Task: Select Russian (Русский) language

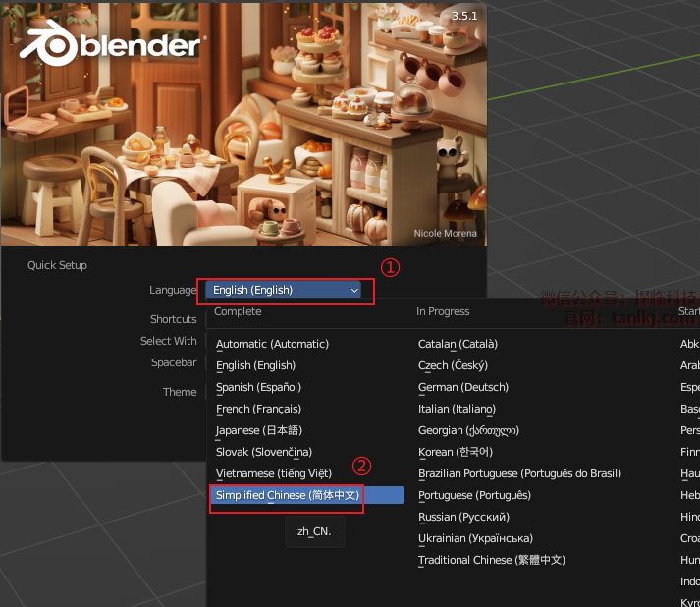Action: click(x=463, y=518)
